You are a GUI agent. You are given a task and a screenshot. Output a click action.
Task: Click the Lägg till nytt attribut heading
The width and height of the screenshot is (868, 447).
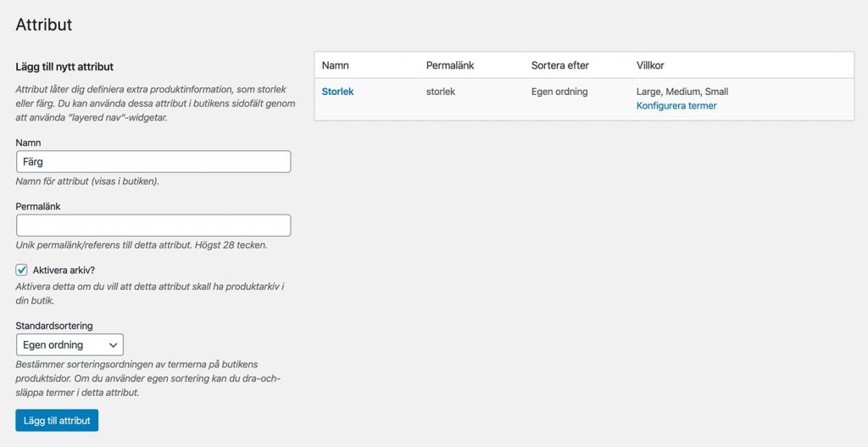(x=64, y=66)
